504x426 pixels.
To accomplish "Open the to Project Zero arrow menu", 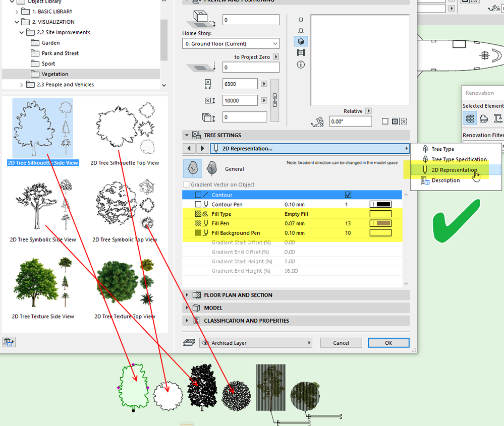I will [x=276, y=57].
